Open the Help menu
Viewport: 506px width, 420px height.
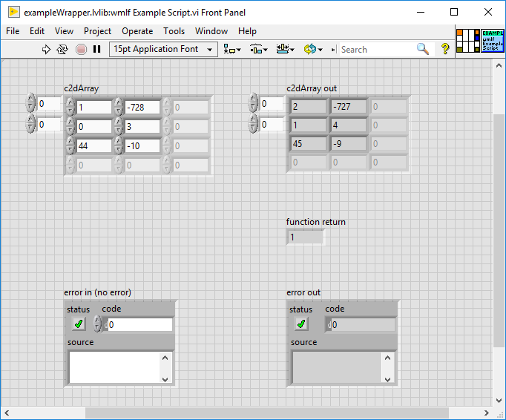tap(247, 31)
